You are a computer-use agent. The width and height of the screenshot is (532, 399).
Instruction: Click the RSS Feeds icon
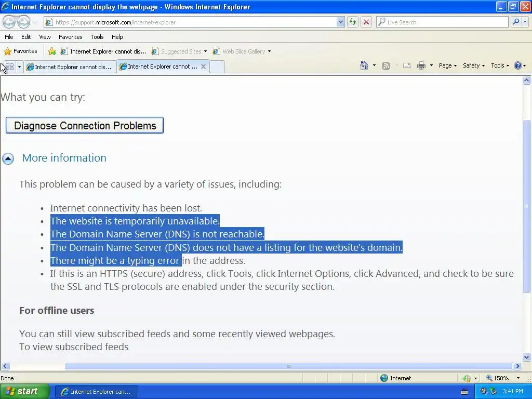tap(386, 66)
